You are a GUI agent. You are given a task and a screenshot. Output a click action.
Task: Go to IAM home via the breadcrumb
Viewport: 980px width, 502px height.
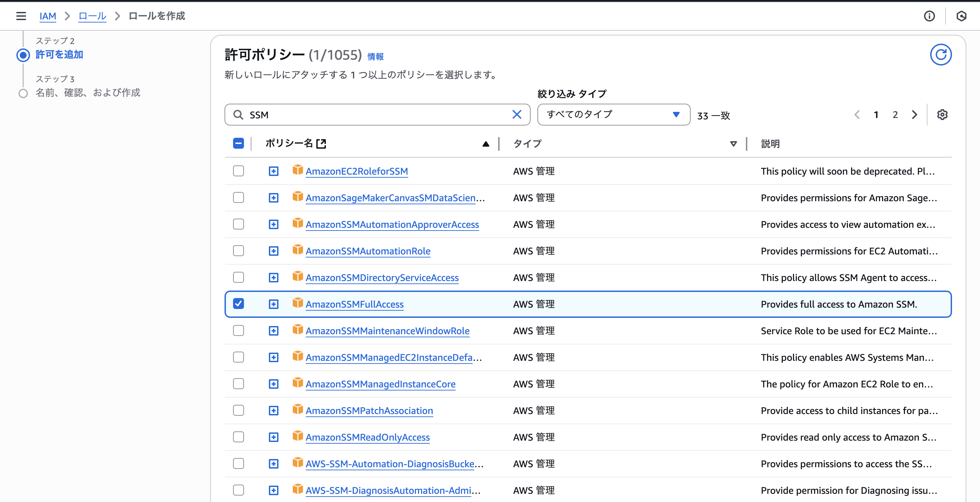[48, 16]
